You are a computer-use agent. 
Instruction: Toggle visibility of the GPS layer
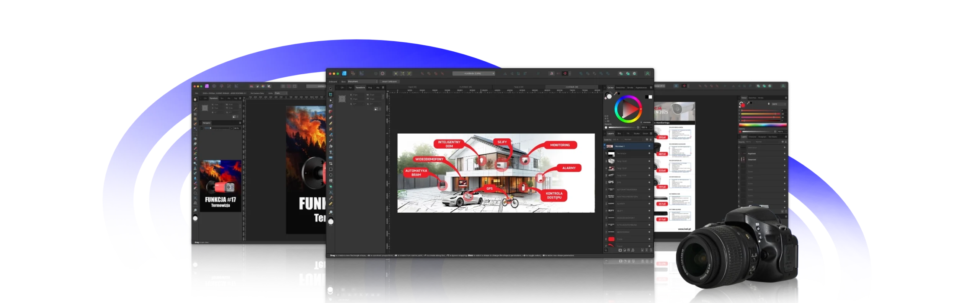click(649, 182)
